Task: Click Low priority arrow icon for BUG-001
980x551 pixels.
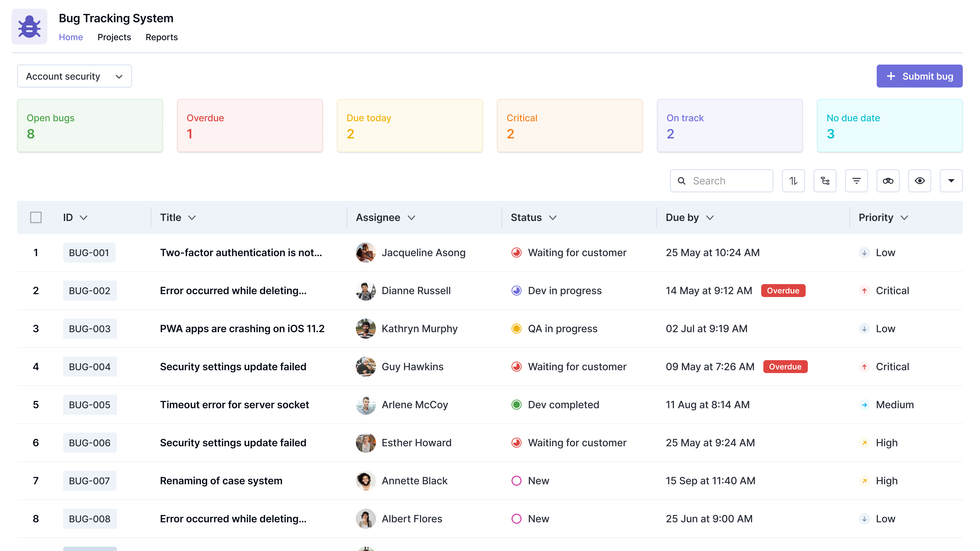Action: (864, 253)
